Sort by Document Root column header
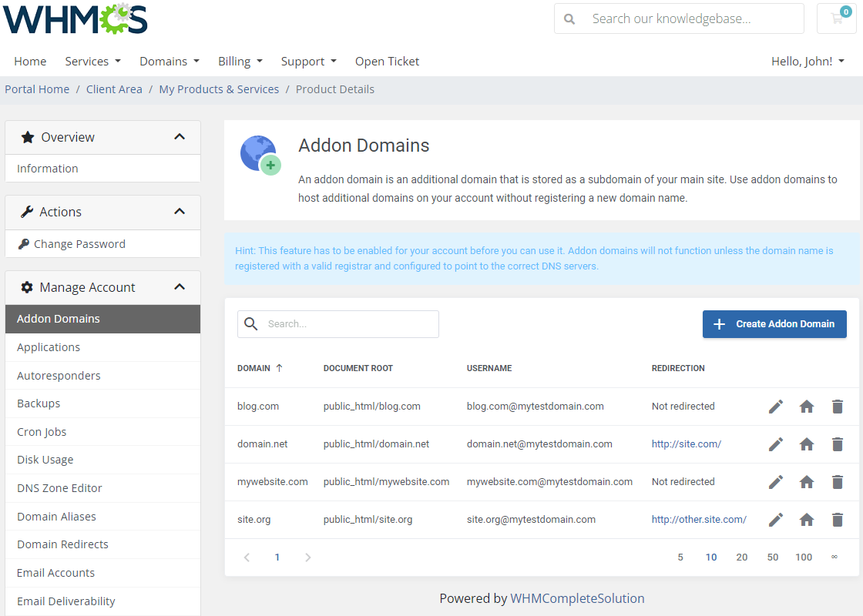The height and width of the screenshot is (616, 863). point(358,369)
